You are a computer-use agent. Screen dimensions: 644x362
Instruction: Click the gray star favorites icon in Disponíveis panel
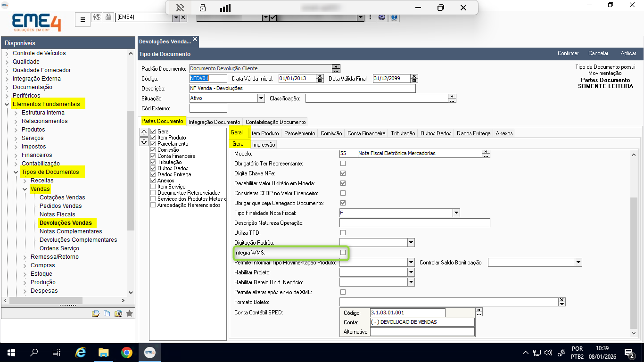tap(130, 313)
